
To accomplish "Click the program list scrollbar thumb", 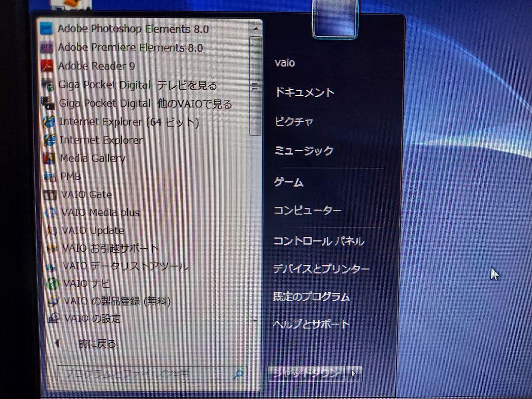I will 255,86.
